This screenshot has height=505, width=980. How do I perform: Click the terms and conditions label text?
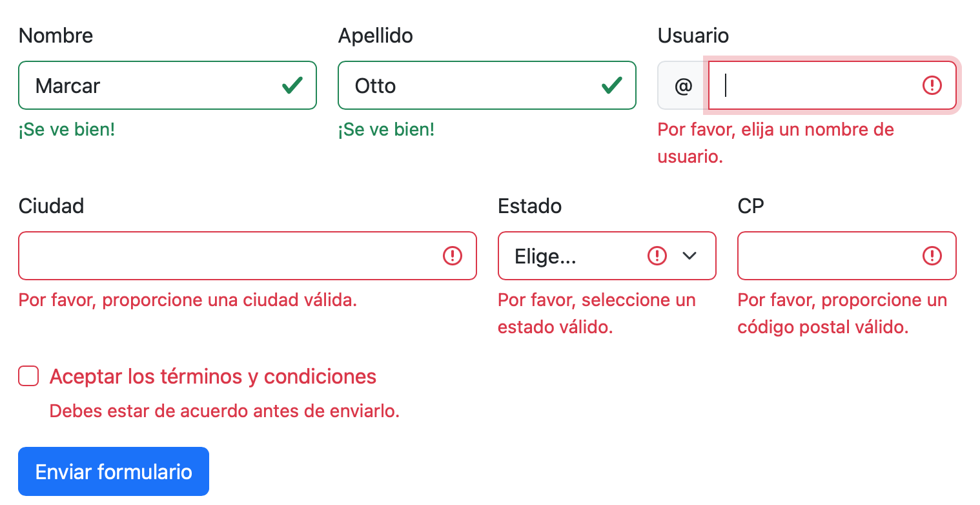click(212, 376)
